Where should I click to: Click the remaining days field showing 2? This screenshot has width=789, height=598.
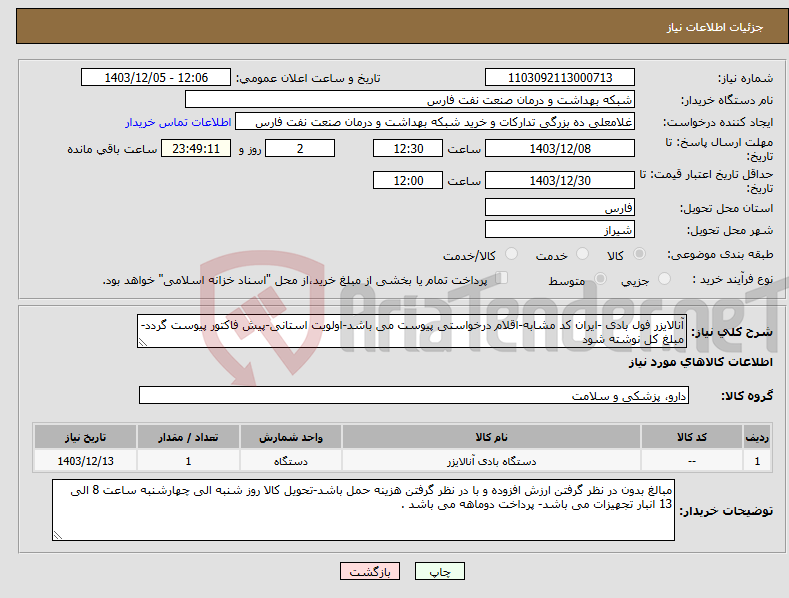(x=300, y=148)
